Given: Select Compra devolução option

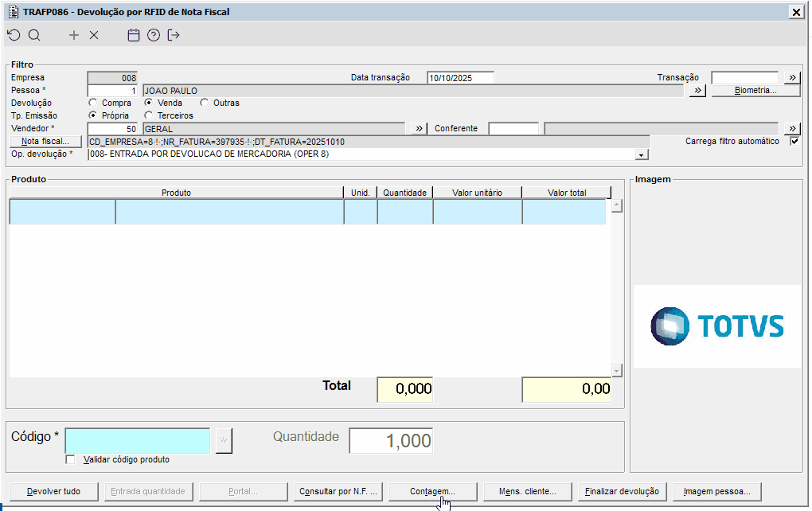Looking at the screenshot, I should [92, 103].
